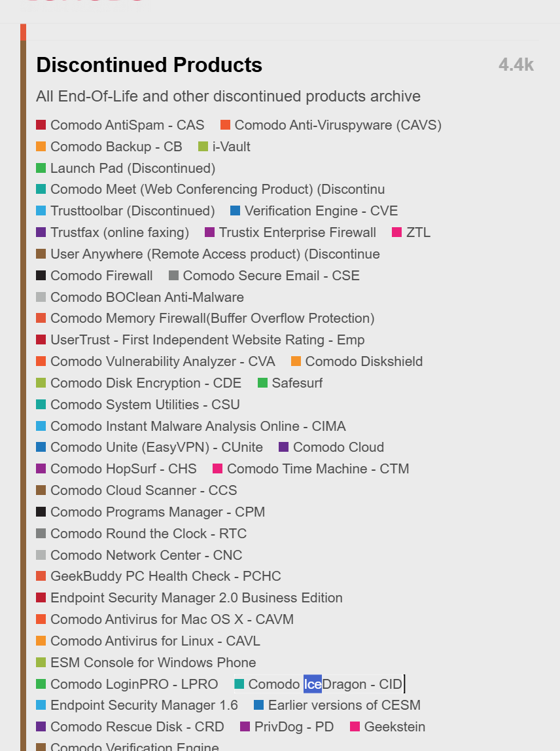Click the pink square beside ZTL
Viewport: 560px width, 751px height.
[396, 232]
